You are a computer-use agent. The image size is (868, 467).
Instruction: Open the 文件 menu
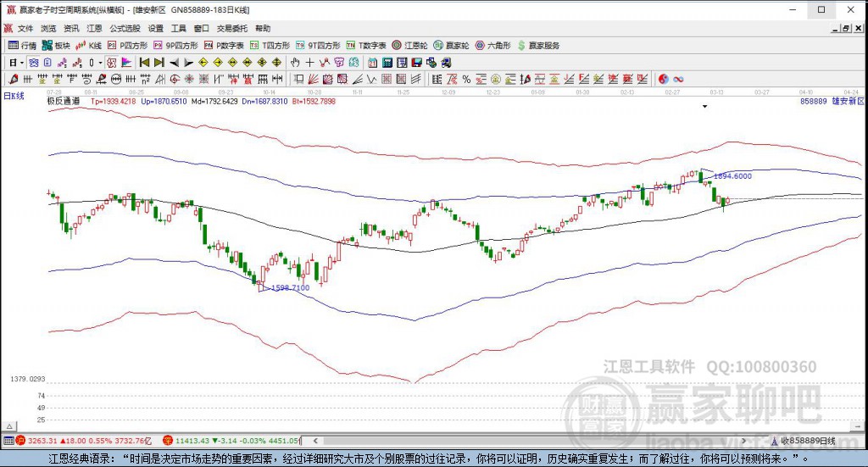click(x=25, y=28)
